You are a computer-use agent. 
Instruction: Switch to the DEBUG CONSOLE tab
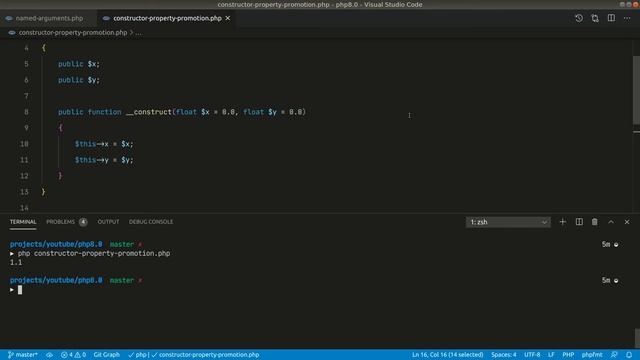pyautogui.click(x=151, y=222)
